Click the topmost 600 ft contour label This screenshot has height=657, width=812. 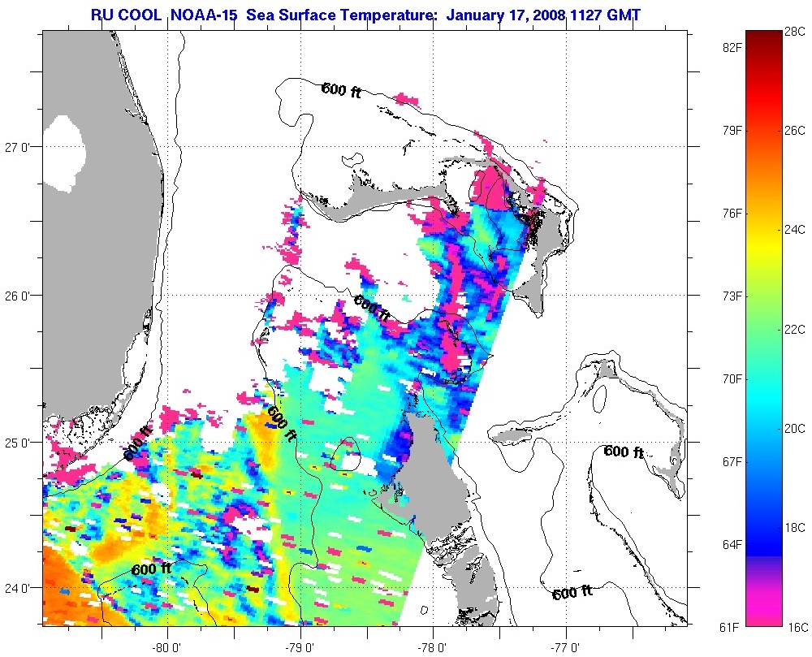(341, 90)
